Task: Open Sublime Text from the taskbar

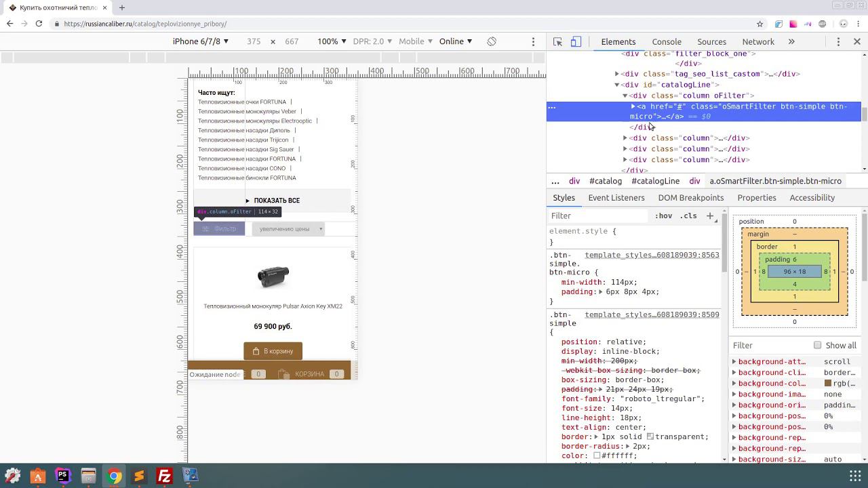Action: 139,476
